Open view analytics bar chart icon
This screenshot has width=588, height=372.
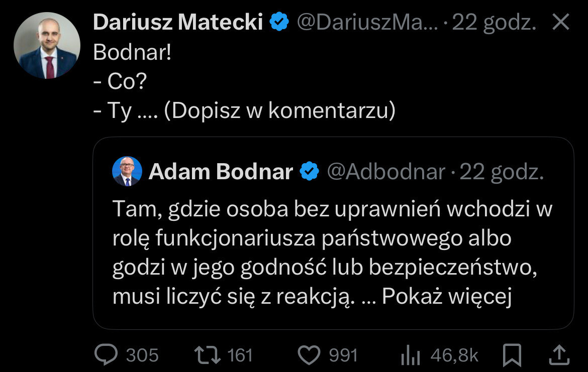coord(410,355)
